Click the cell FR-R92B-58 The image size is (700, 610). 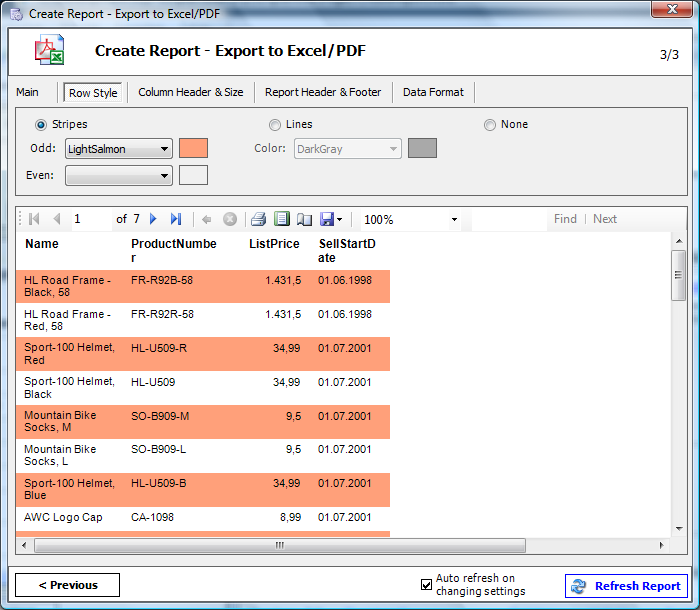click(162, 280)
